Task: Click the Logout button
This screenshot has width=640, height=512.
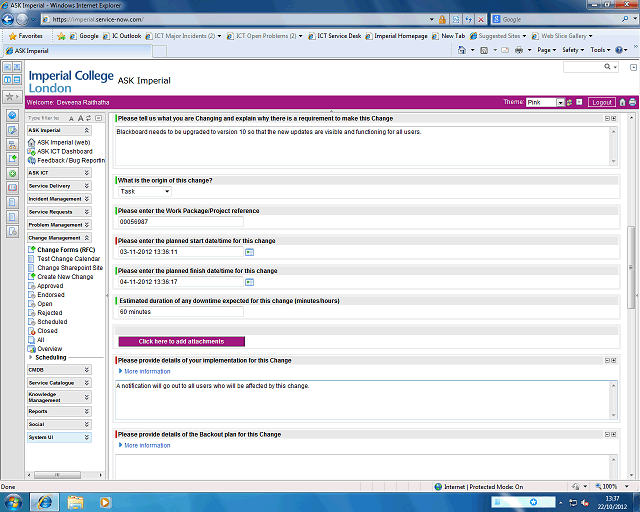Action: (x=601, y=102)
